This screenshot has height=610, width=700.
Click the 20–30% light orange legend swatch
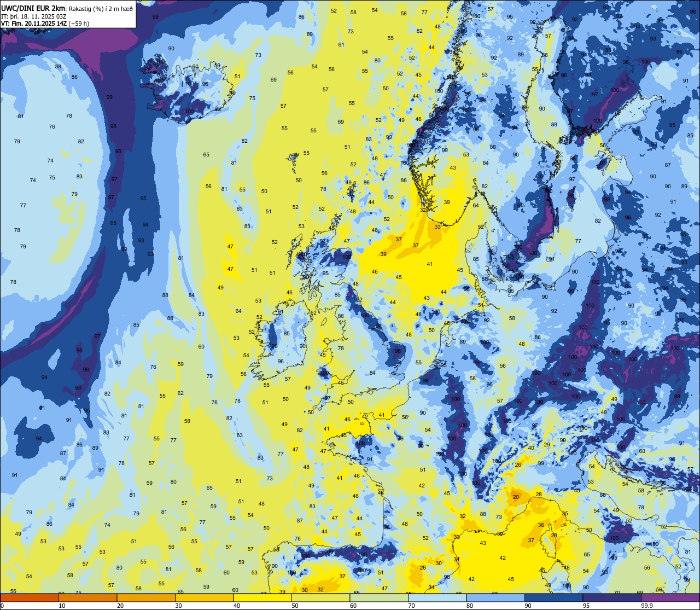click(x=146, y=597)
